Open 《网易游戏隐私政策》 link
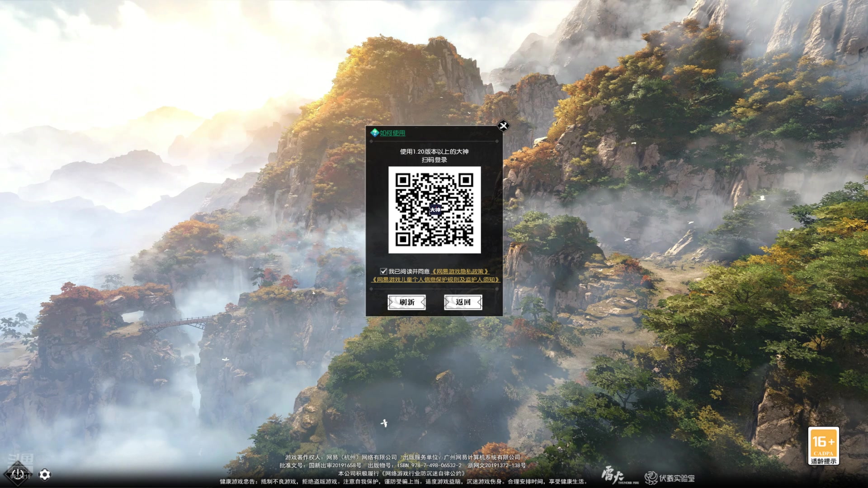Screen dimensions: 868x488 click(460, 271)
